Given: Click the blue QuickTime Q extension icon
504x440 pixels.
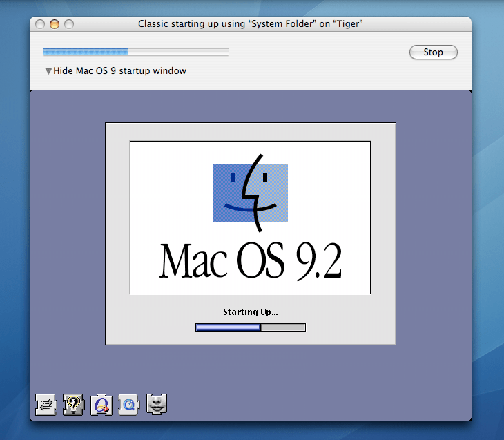Looking at the screenshot, I should tap(129, 404).
